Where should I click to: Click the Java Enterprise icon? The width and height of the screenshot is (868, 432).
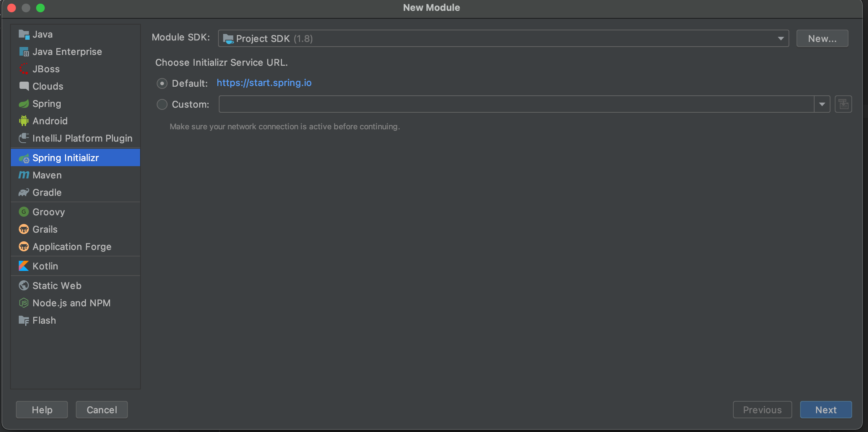point(24,52)
